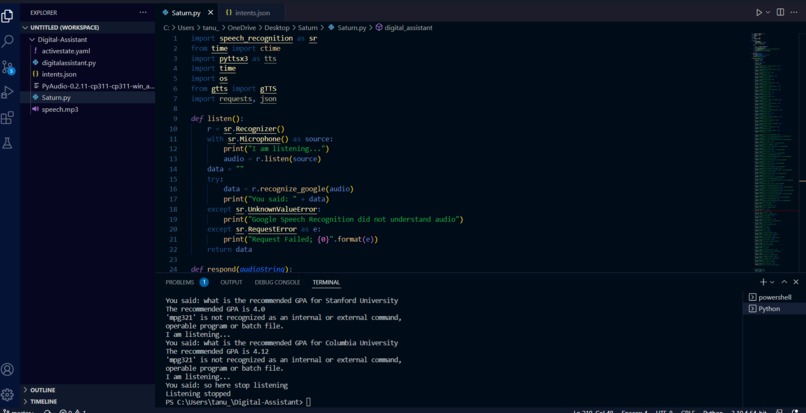Image resolution: width=806 pixels, height=413 pixels.
Task: Switch to the Saturn.py tab
Action: (x=186, y=13)
